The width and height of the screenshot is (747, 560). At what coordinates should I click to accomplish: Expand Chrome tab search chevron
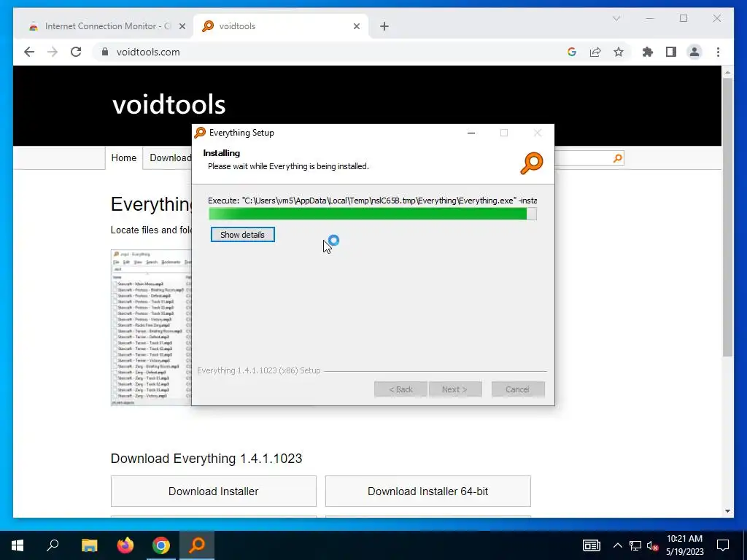(x=616, y=18)
